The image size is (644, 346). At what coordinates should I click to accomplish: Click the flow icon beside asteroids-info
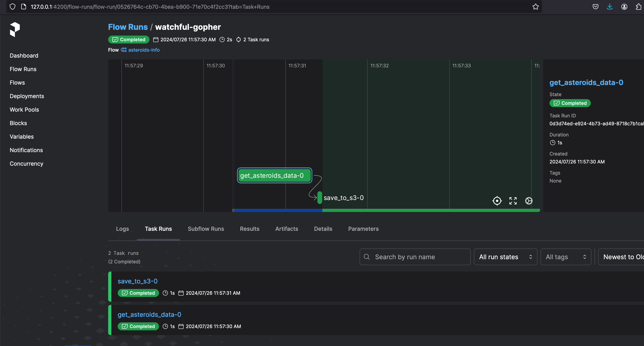click(x=123, y=50)
